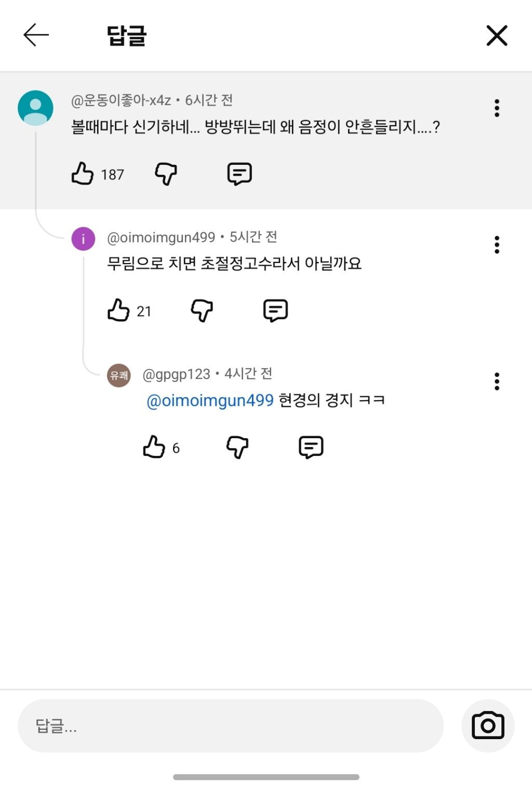View the teal profile avatar of @운동이좋아-x4z
532x788 pixels.
click(x=35, y=108)
